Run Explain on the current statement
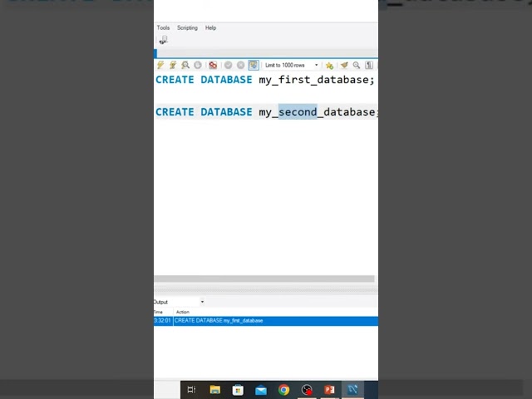The image size is (532, 399). pos(185,65)
